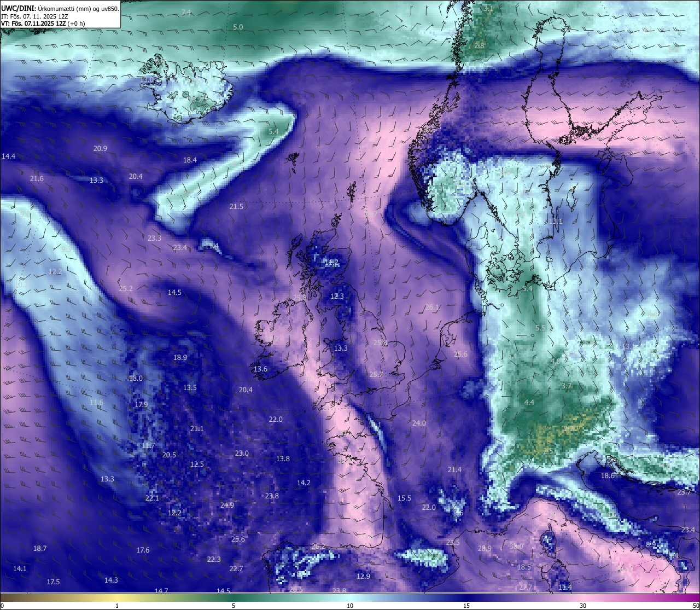The height and width of the screenshot is (610, 700).
Task: Click the 24.9 map value
Action: [227, 505]
